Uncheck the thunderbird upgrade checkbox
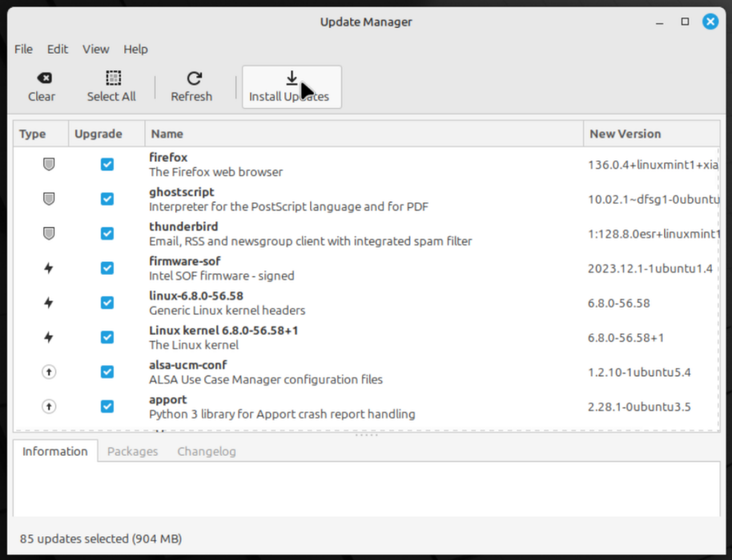Screen dimensions: 732x560 107,233
